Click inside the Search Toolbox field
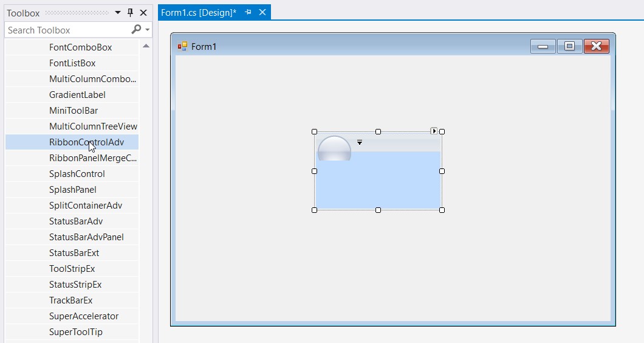Screen dimensions: 644x343 pos(67,30)
